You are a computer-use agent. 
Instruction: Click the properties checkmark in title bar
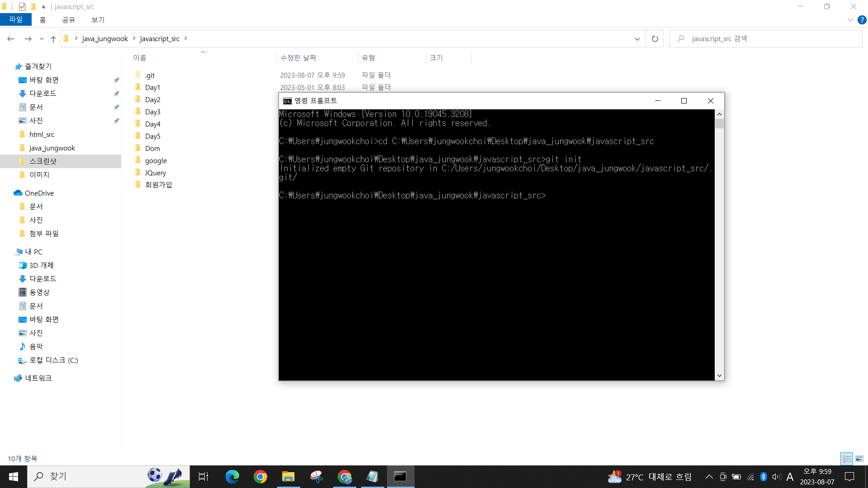[22, 7]
